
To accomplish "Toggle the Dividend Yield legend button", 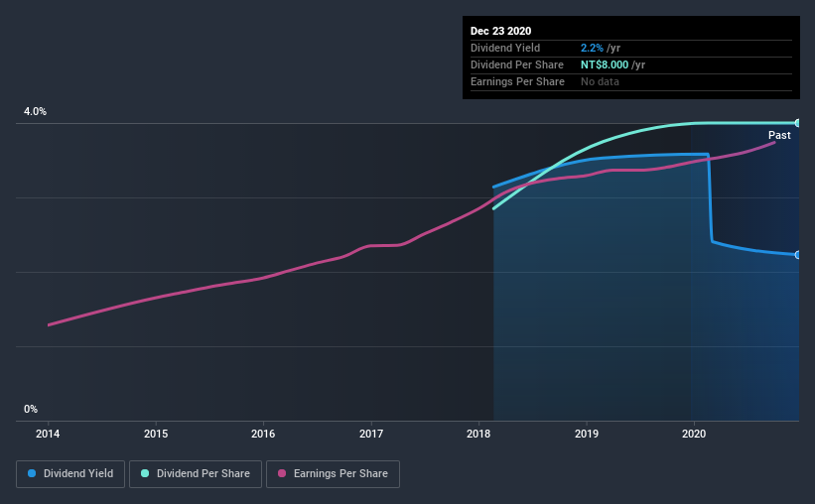I will click(x=70, y=474).
